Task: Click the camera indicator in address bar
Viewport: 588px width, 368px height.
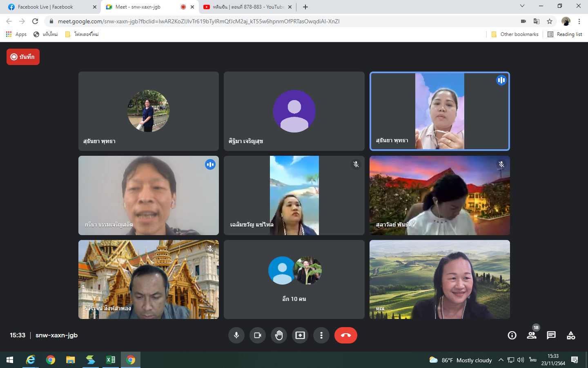Action: click(523, 21)
